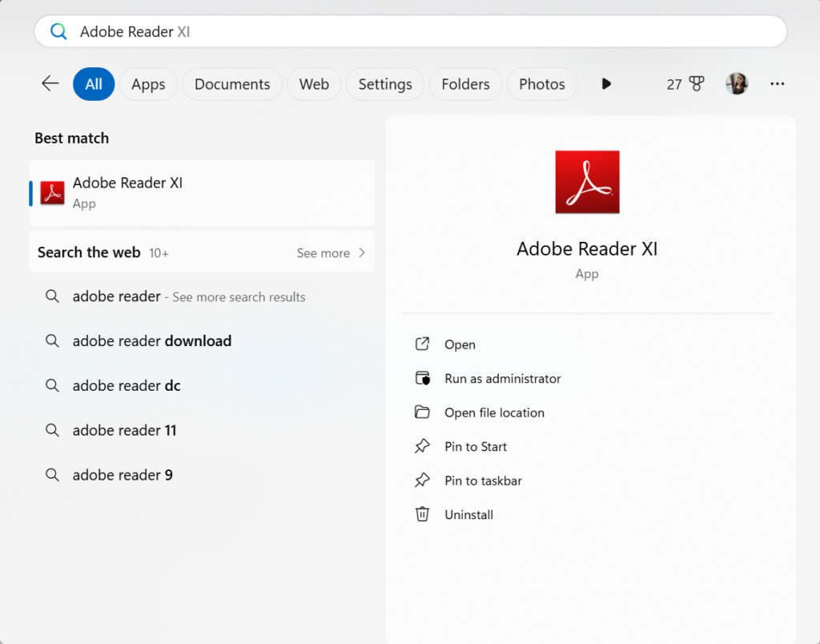
Task: Click search icon beside 'adobe reader 9'
Action: point(52,474)
